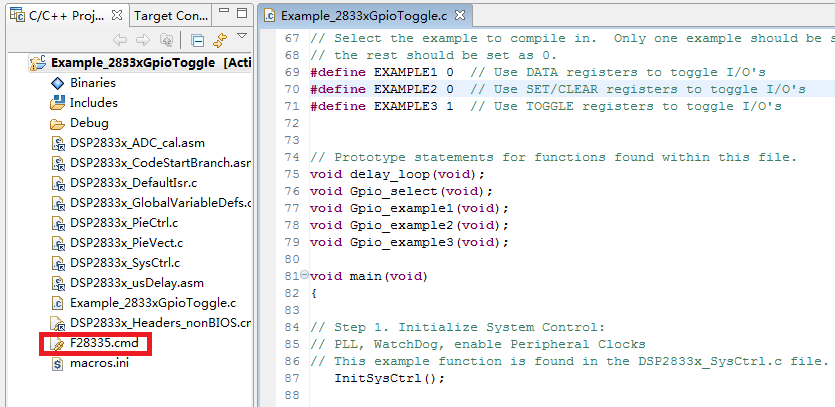Image resolution: width=835 pixels, height=407 pixels.
Task: Collapse the main function fold marker
Action: (305, 276)
